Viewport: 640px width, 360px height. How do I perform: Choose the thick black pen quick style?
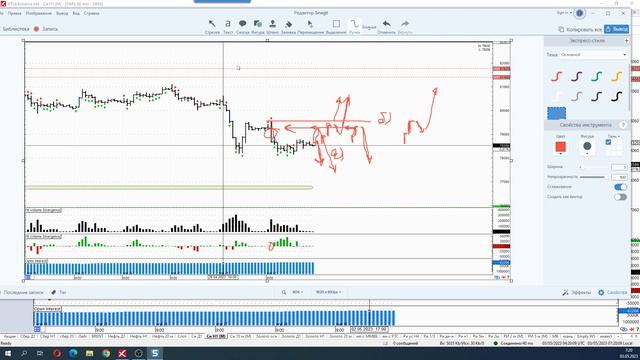click(616, 96)
